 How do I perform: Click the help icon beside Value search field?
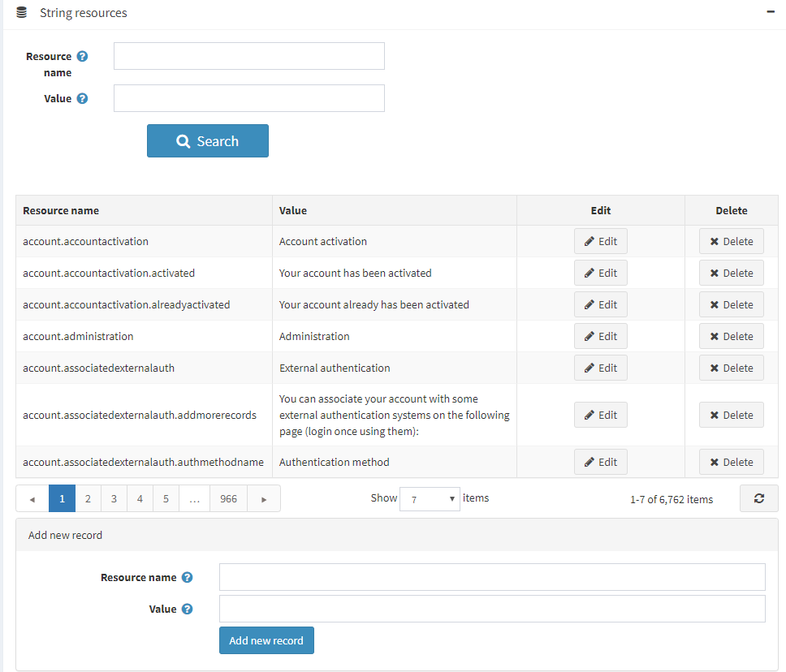tap(82, 99)
